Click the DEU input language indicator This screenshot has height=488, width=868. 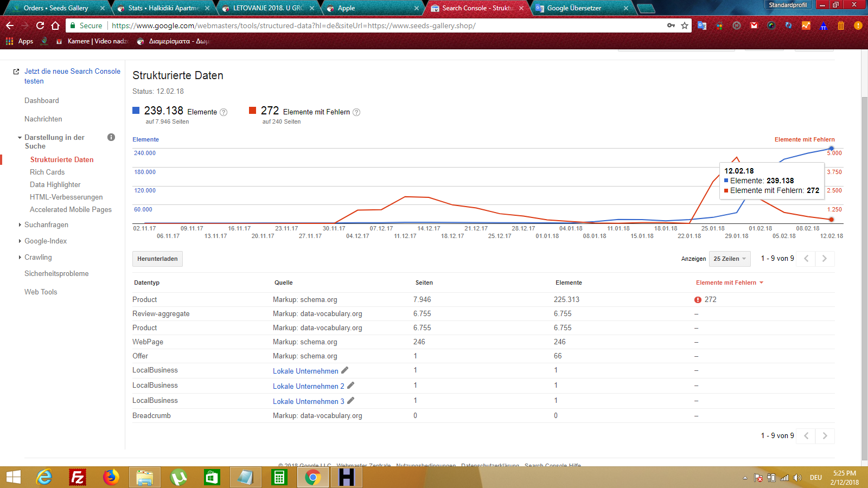click(816, 478)
